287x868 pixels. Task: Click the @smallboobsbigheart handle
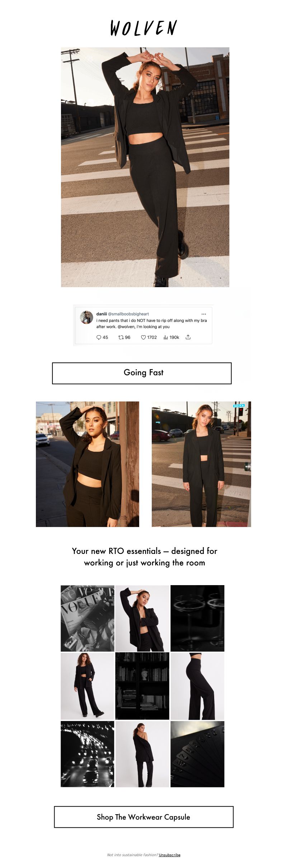(128, 314)
